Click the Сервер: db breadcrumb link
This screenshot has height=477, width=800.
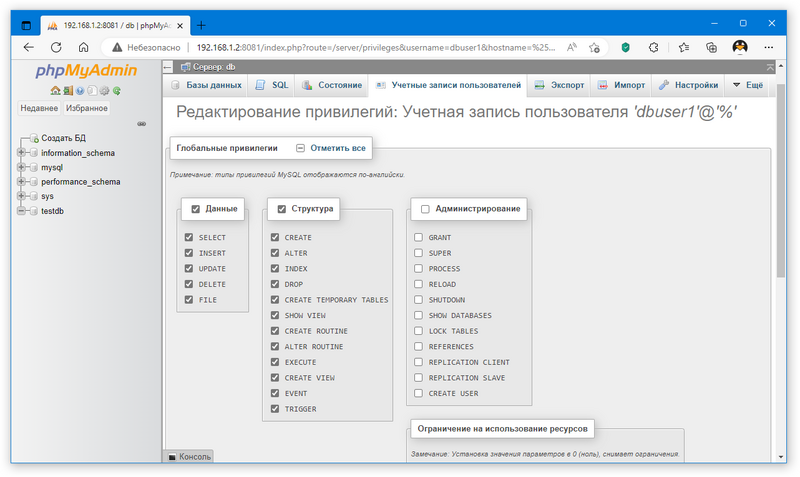click(x=214, y=67)
